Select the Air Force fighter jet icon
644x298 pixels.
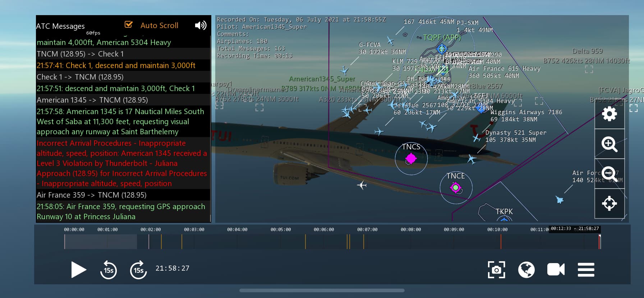coord(560,199)
